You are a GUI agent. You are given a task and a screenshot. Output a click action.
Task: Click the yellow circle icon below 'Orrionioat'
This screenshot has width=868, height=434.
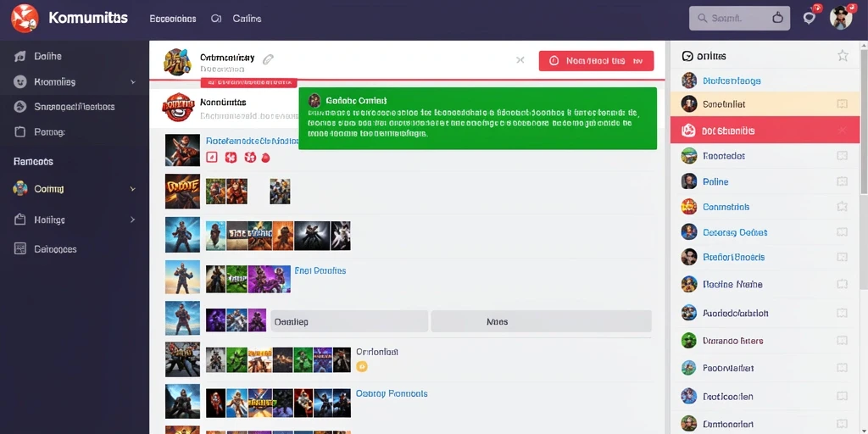pos(361,366)
